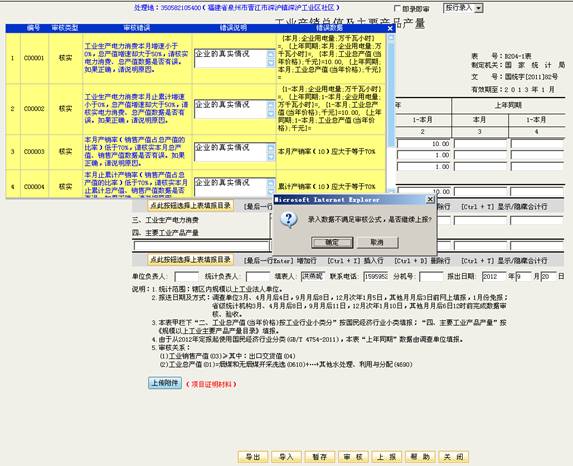The width and height of the screenshot is (573, 466).
Task: Click the 核实 type cell in row C00001
Action: pyautogui.click(x=65, y=58)
